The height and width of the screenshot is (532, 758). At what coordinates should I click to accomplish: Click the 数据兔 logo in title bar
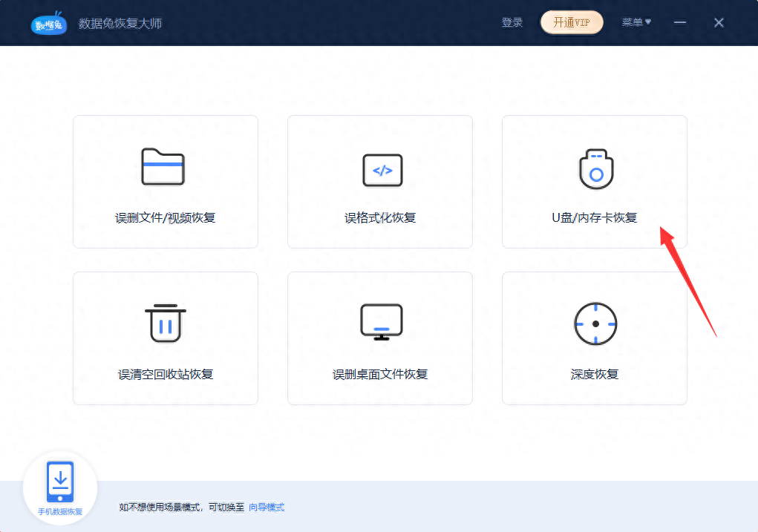(x=48, y=23)
